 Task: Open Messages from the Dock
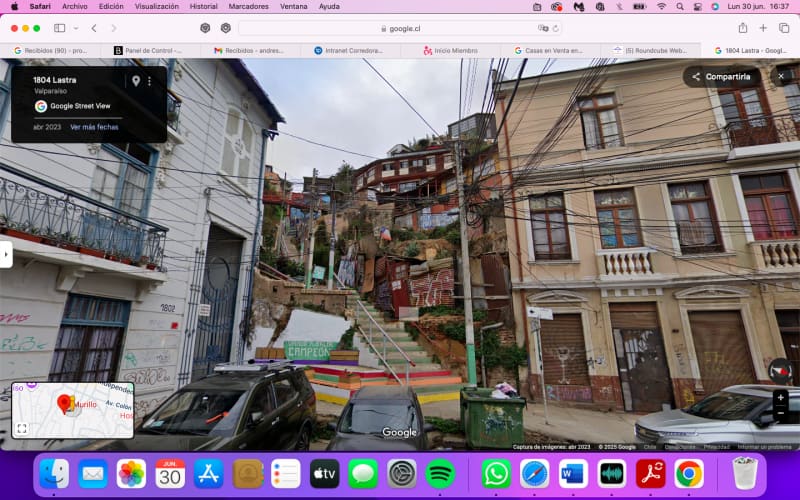tap(363, 473)
